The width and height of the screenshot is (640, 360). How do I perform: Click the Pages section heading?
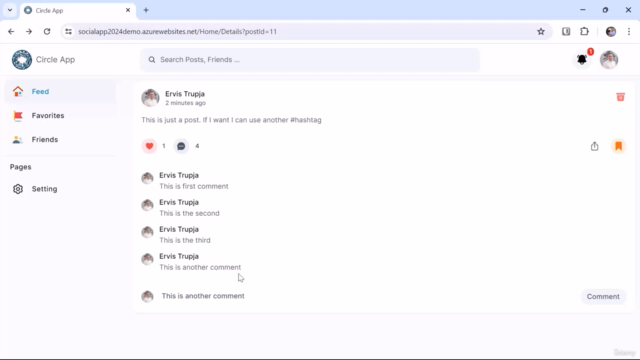pyautogui.click(x=20, y=167)
